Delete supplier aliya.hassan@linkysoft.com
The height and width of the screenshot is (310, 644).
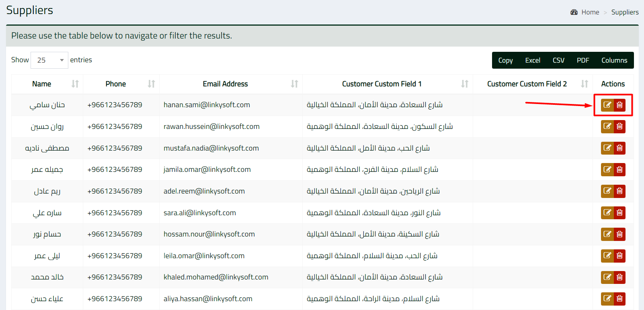(x=619, y=298)
